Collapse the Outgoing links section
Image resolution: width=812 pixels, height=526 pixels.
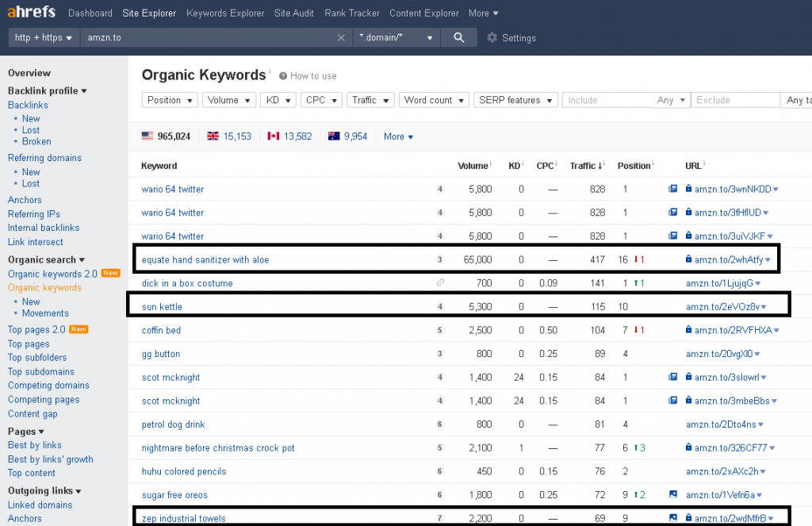click(x=44, y=490)
